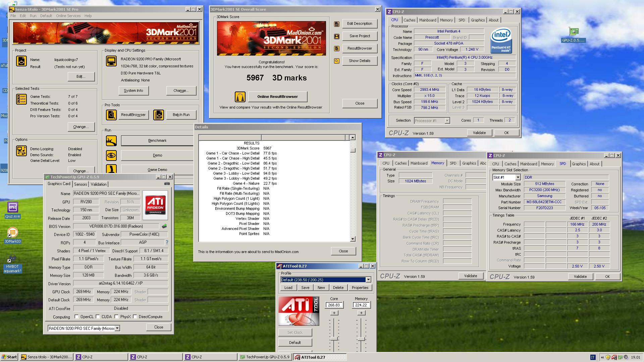The width and height of the screenshot is (644, 362).
Task: Click the Core clock slider in ATITool
Action: coord(334,339)
